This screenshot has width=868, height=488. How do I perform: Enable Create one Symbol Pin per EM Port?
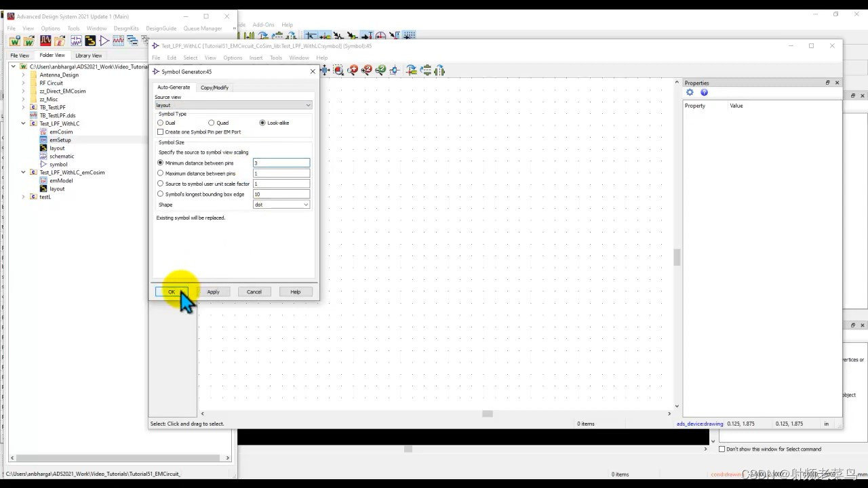point(160,131)
